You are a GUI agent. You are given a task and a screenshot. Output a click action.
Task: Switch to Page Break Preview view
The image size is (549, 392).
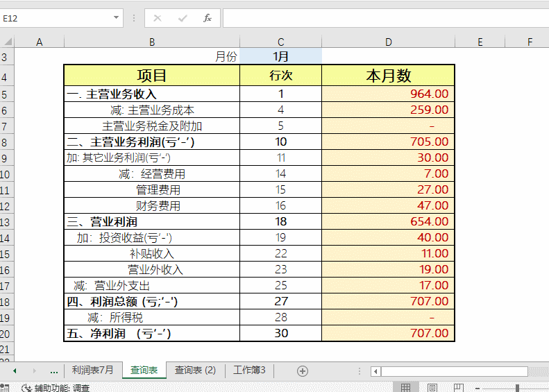tap(457, 387)
